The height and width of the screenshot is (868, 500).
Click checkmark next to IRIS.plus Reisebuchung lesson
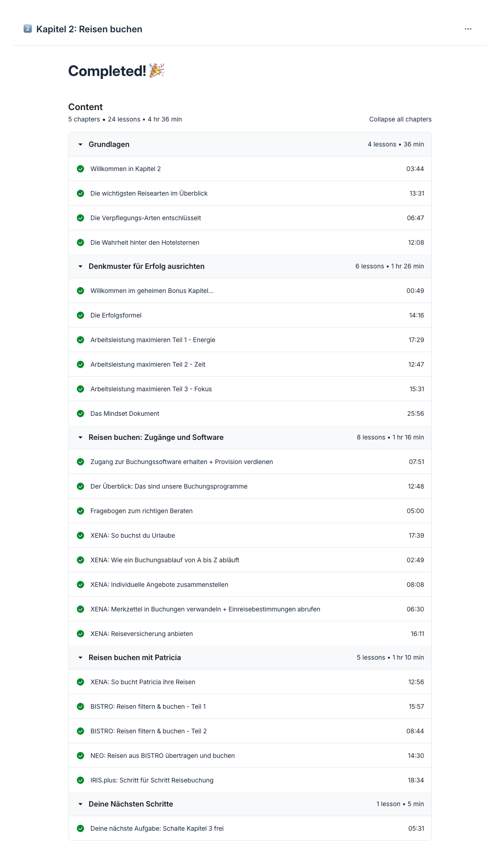point(80,780)
